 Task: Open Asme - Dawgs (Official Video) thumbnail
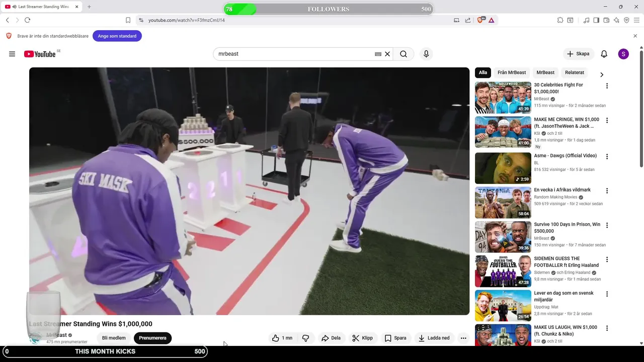[503, 168]
